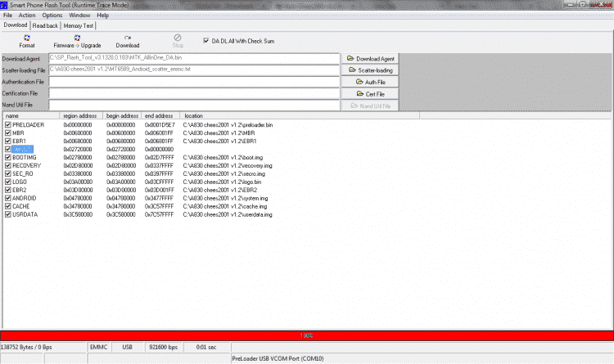Click the 0:01 sec elapsed time cell
Viewport: 614px width, 364px height.
206,347
